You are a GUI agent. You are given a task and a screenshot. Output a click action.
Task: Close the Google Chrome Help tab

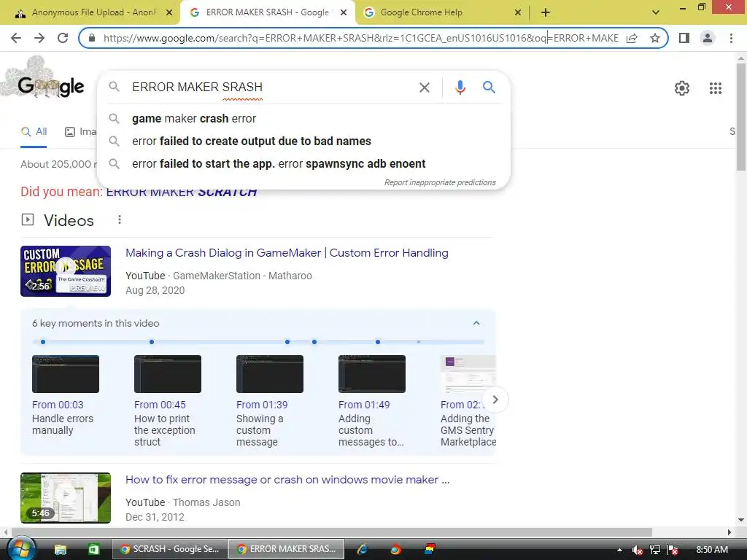tap(518, 13)
